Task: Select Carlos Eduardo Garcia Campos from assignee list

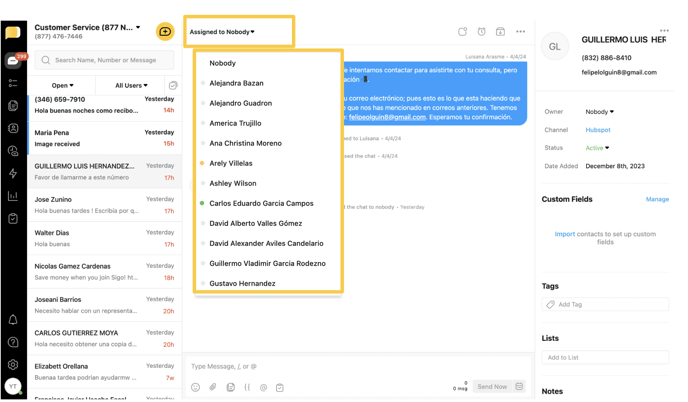Action: [261, 203]
